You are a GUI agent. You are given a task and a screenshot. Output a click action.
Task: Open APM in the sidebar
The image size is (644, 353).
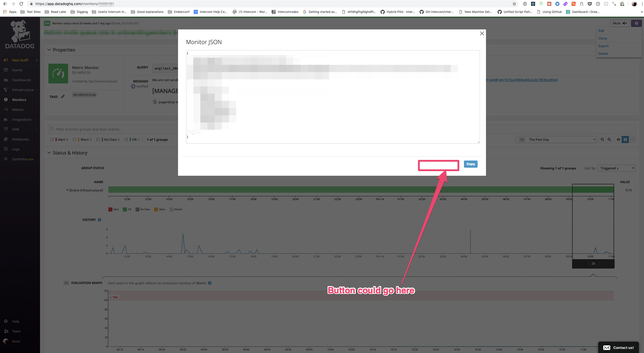[x=15, y=129]
